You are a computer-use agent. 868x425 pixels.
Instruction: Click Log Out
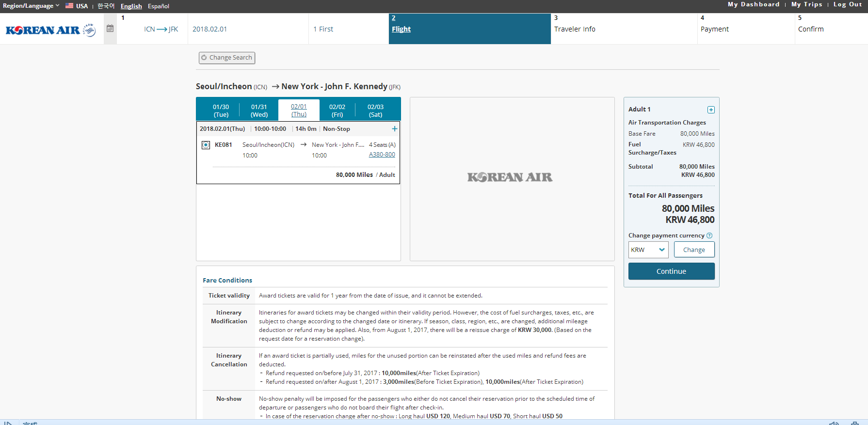click(x=848, y=4)
